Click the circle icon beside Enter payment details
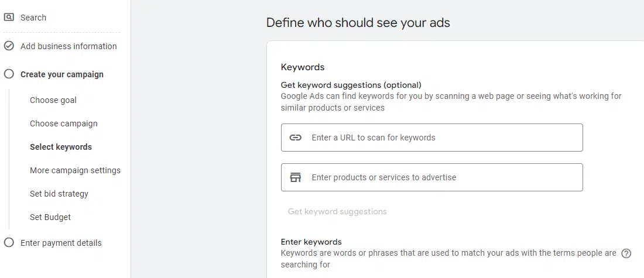The width and height of the screenshot is (644, 278). 9,243
